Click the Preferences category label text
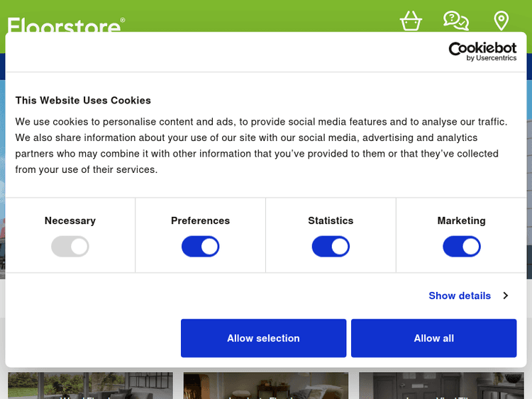 coord(201,220)
